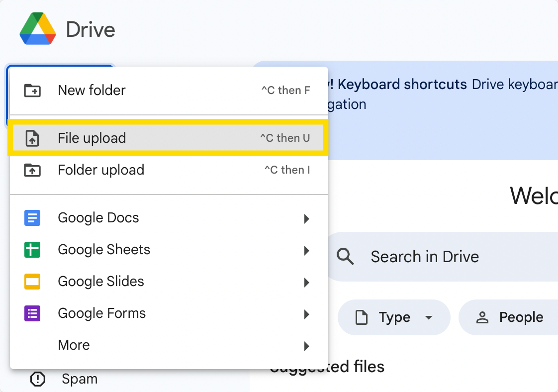Click the '^C then F' shortcut hint
This screenshot has height=392, width=558.
[x=286, y=91]
